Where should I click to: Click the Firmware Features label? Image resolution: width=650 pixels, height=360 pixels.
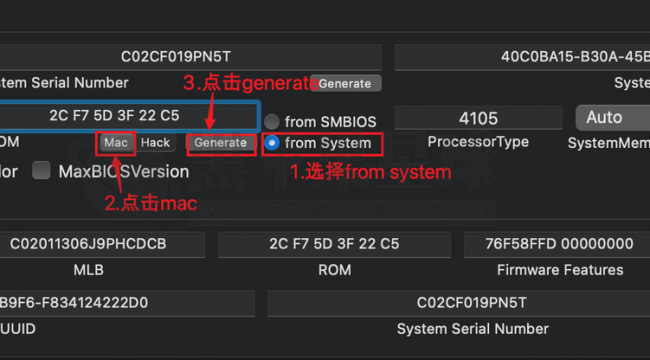(560, 270)
